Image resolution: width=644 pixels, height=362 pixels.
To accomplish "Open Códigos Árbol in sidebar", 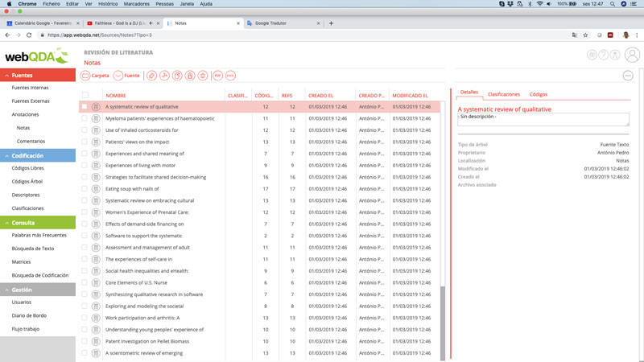I will coord(27,182).
